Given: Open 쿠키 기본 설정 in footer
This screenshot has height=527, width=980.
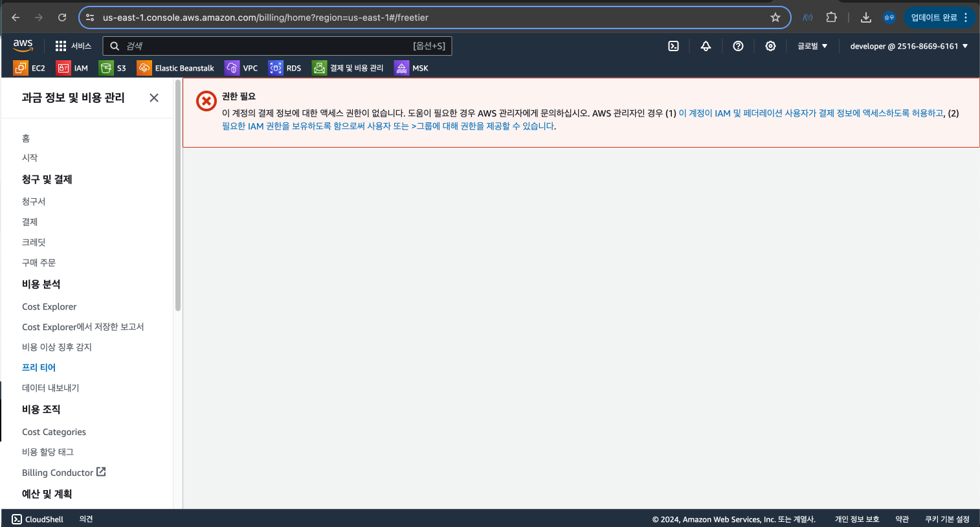Looking at the screenshot, I should (x=947, y=519).
